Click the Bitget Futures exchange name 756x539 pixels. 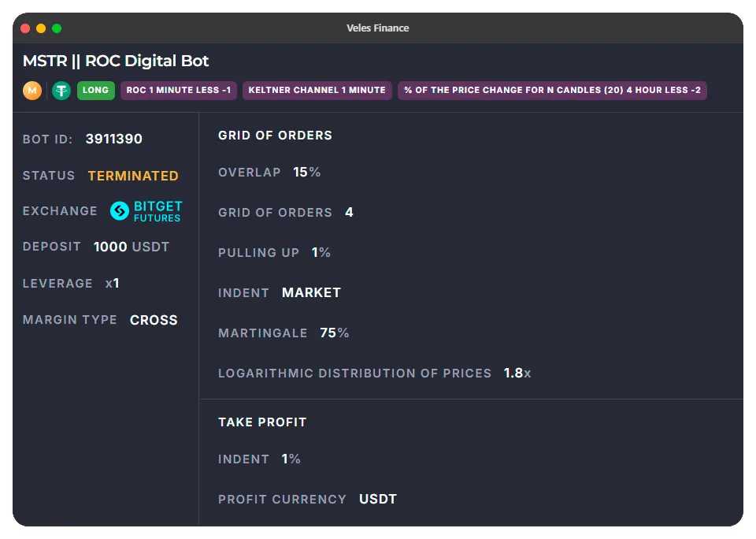[157, 211]
